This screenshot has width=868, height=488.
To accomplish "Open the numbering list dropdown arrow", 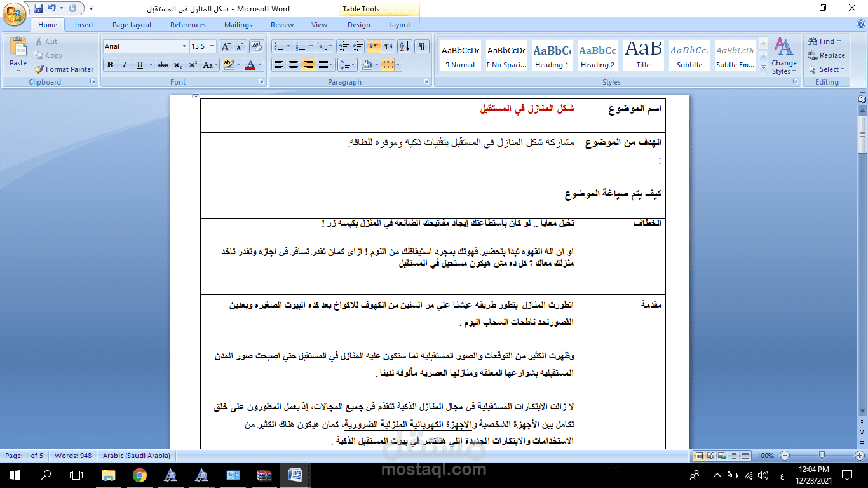I will pyautogui.click(x=311, y=46).
